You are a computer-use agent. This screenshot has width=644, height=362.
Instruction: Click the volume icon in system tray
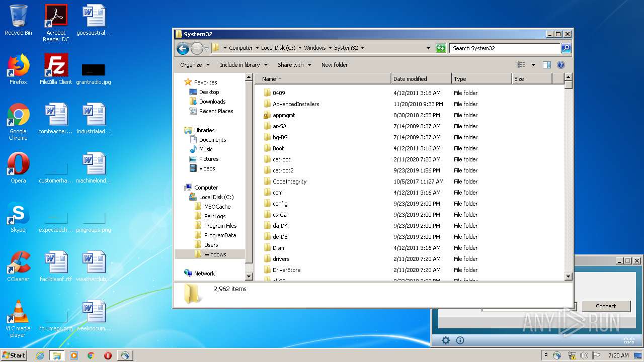tap(584, 355)
